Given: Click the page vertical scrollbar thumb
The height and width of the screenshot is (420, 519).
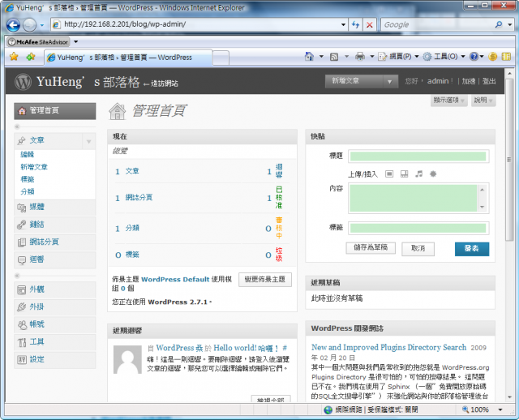Looking at the screenshot, I should click(509, 160).
